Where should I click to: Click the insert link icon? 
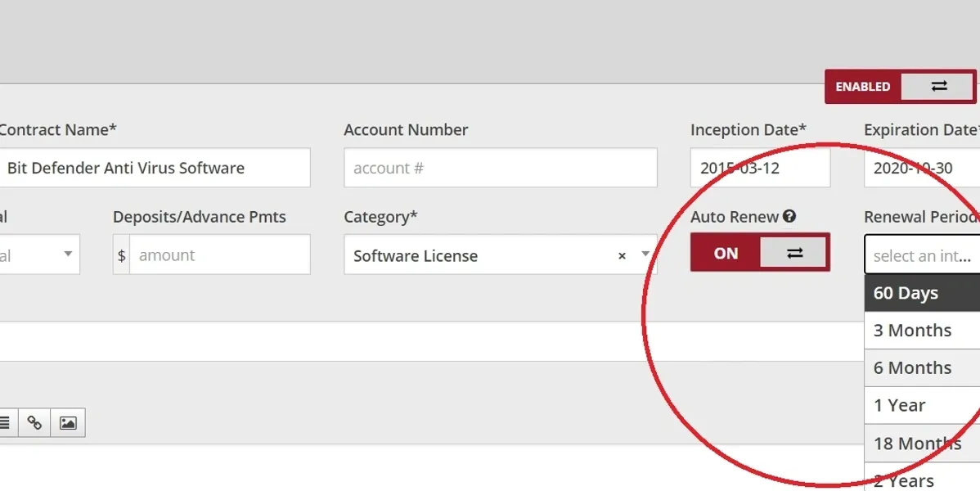click(x=34, y=422)
